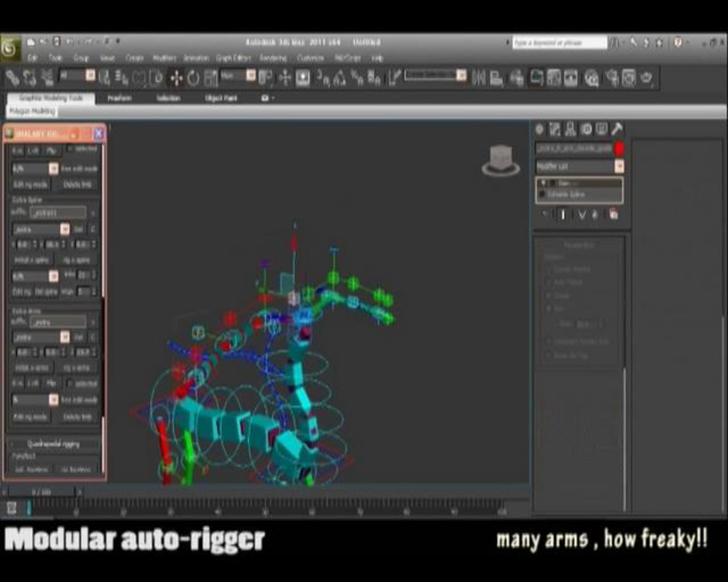Collapse the Quadrupedal rigging rollout

(54, 444)
